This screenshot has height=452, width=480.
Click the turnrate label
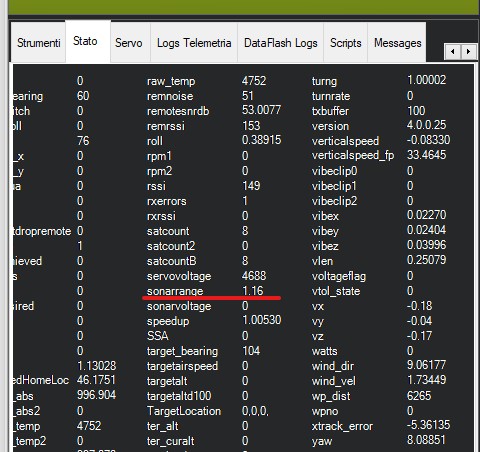click(331, 96)
